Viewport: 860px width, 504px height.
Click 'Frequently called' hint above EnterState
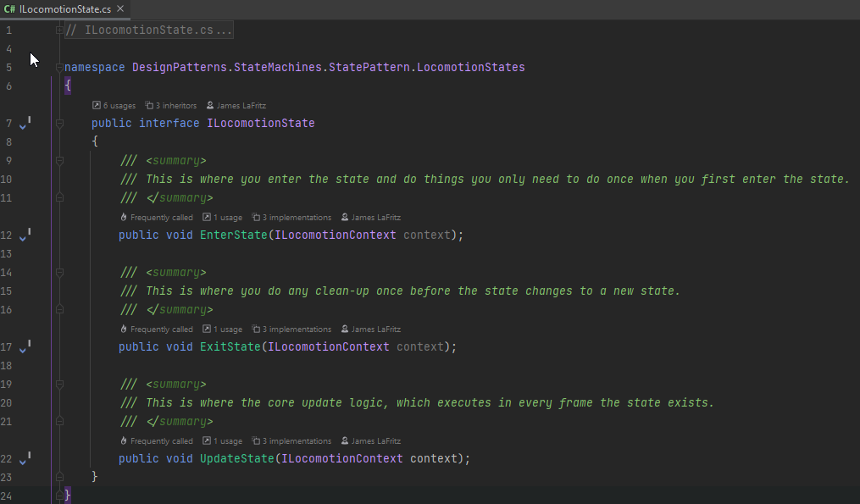[156, 217]
